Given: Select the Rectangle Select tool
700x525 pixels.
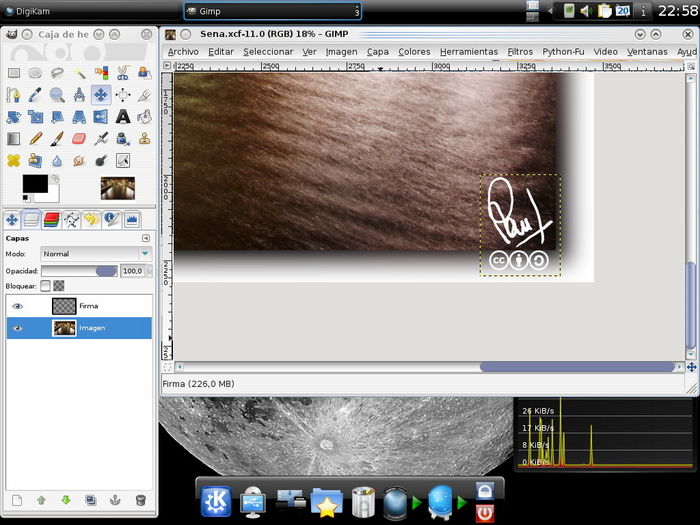Looking at the screenshot, I should tap(13, 73).
